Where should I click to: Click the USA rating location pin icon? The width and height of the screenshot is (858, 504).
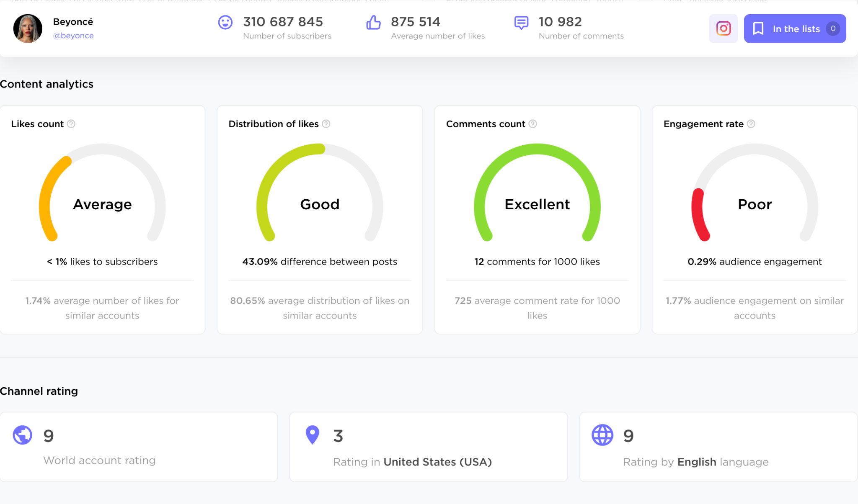tap(313, 435)
